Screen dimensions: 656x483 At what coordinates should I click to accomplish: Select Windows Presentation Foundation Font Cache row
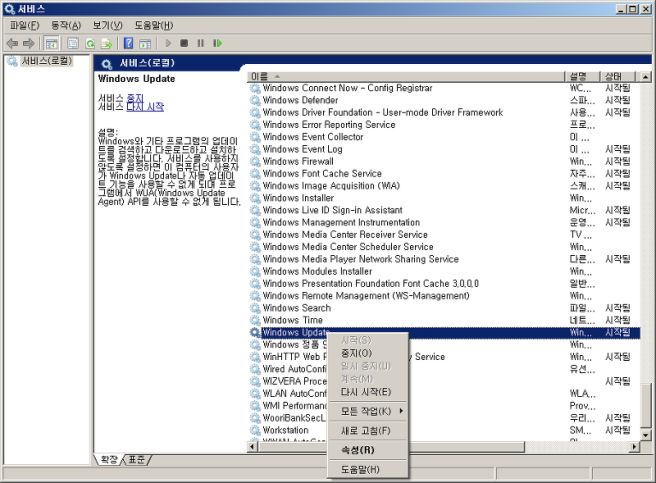pos(443,284)
